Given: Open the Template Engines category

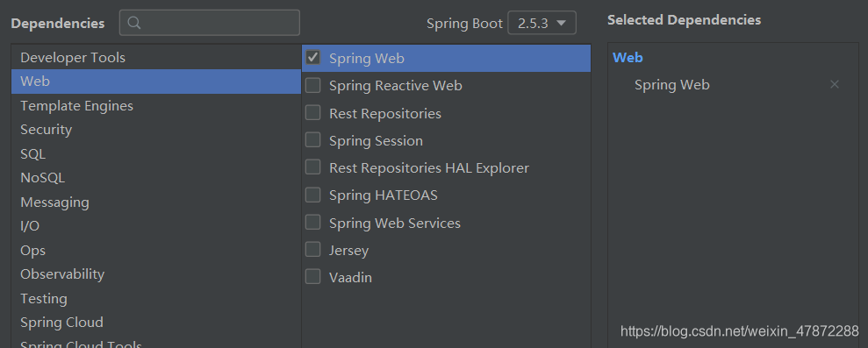Looking at the screenshot, I should click(x=156, y=106).
